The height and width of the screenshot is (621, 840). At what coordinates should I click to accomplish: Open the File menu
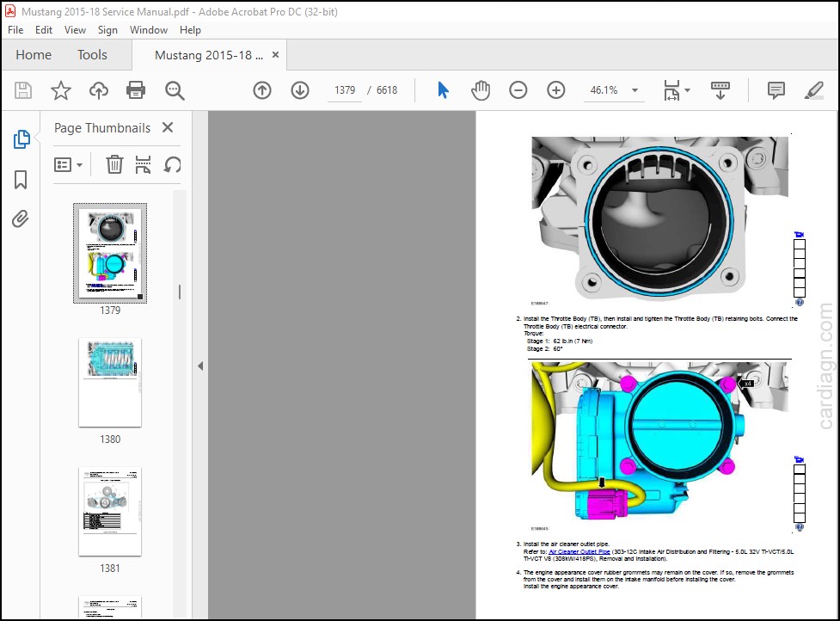(x=15, y=30)
